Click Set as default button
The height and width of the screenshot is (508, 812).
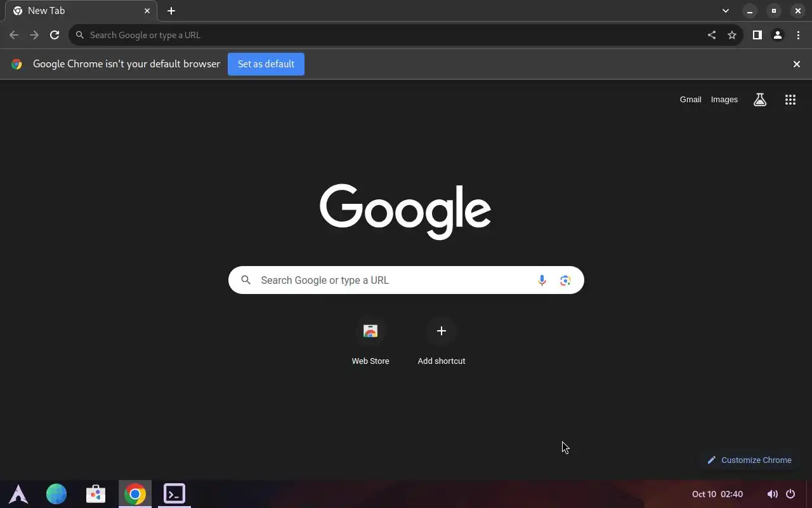tap(266, 64)
